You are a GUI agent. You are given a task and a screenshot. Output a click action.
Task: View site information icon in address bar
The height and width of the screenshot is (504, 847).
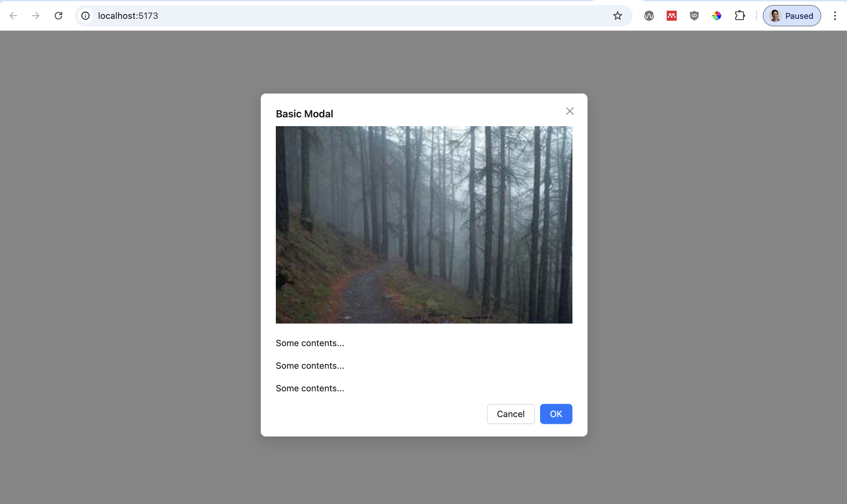pos(86,16)
